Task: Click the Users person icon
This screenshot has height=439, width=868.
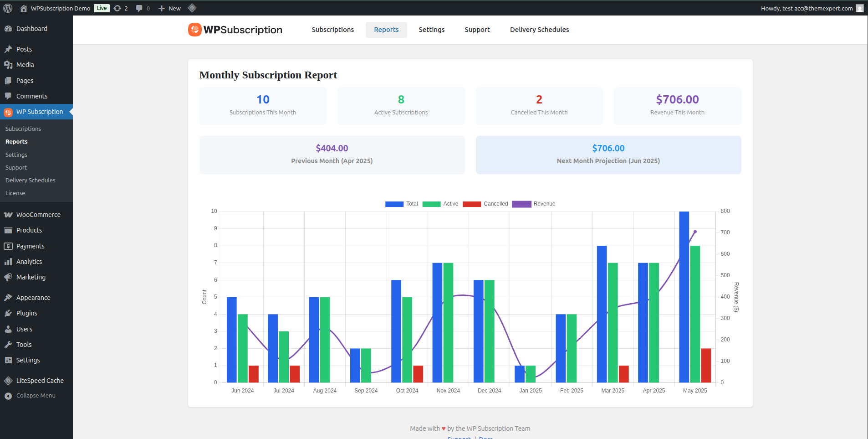Action: click(x=8, y=329)
